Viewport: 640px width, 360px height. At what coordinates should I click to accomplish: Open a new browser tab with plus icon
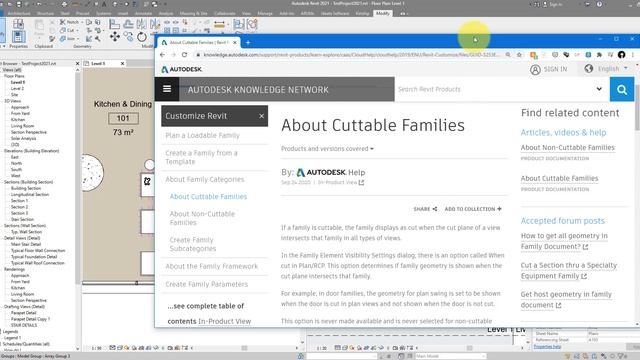248,42
